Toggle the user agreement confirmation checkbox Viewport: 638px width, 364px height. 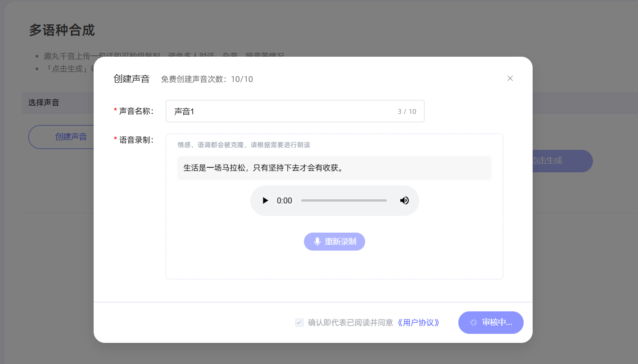[x=299, y=323]
